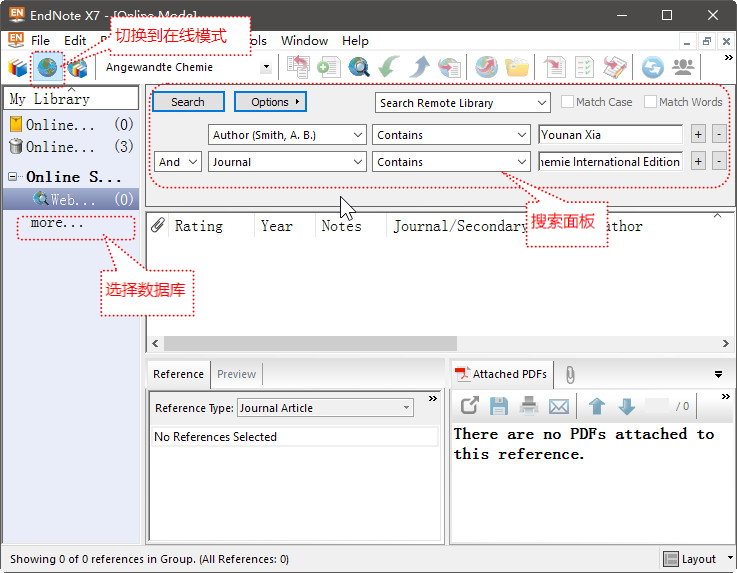Open Online Search magnifier globe icon
This screenshot has width=737, height=573.
pyautogui.click(x=359, y=67)
